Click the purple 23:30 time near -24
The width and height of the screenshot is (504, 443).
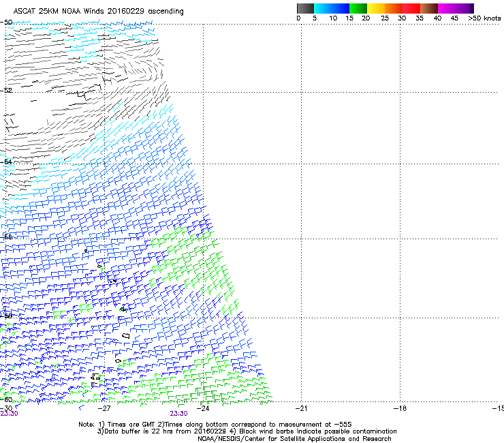[x=178, y=414]
